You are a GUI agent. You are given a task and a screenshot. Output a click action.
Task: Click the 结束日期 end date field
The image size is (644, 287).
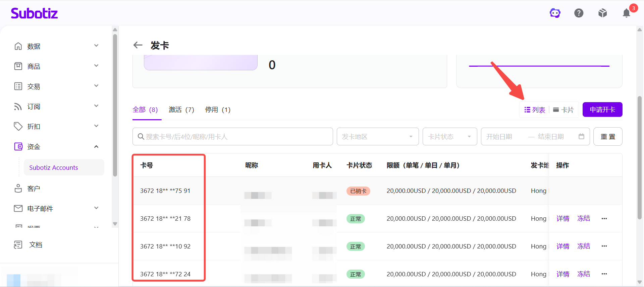(551, 137)
